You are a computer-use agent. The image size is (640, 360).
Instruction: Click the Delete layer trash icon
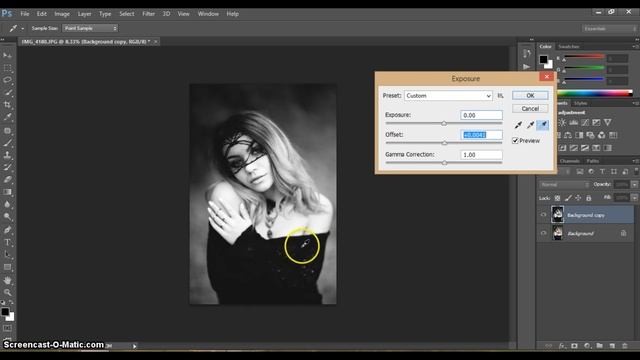624,346
